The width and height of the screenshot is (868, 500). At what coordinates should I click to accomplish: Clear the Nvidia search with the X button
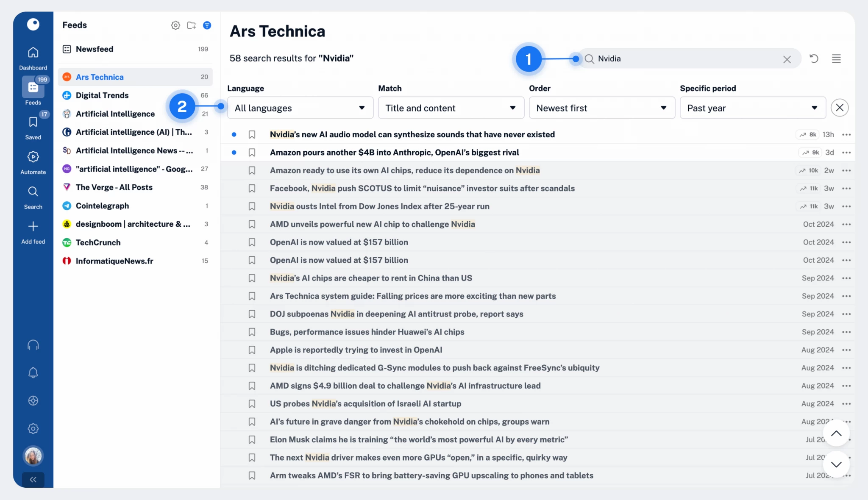pos(787,58)
